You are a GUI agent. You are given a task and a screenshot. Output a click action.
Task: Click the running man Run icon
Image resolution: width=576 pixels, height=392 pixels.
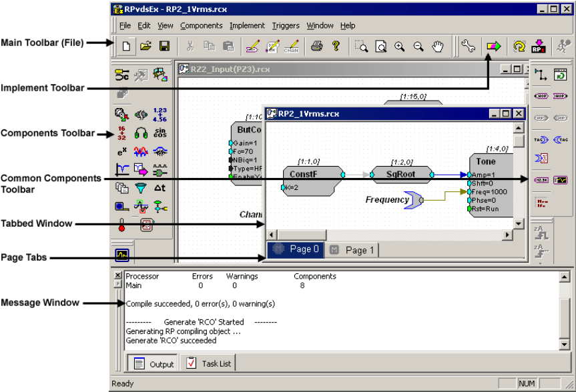point(563,47)
